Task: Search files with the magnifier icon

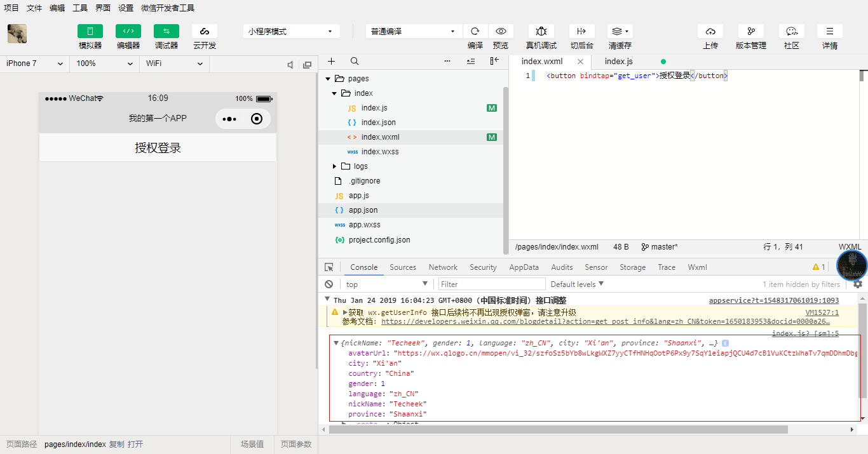Action: tap(355, 62)
